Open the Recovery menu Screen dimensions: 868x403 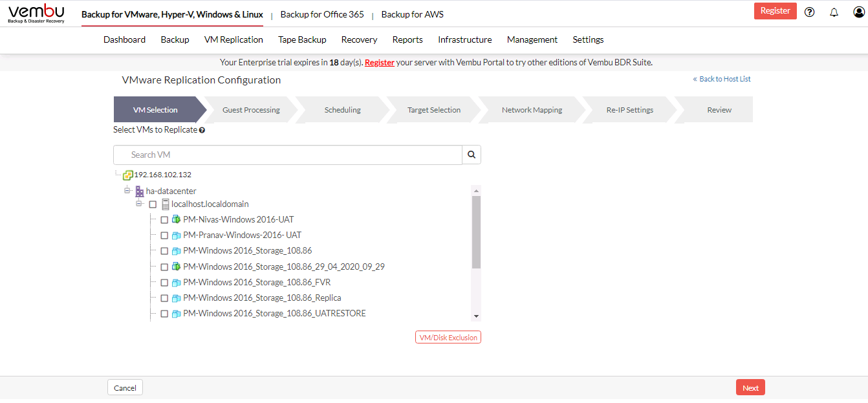coord(359,39)
